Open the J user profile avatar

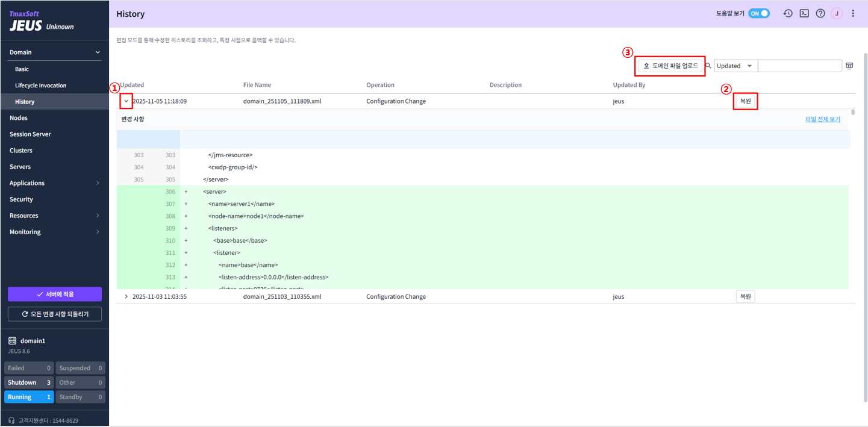(837, 13)
